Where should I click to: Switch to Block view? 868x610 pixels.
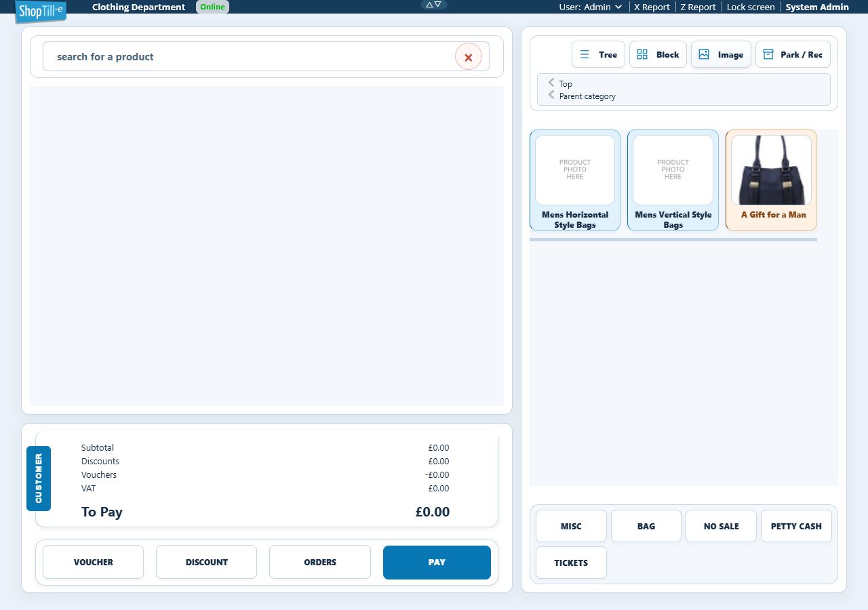pyautogui.click(x=658, y=54)
